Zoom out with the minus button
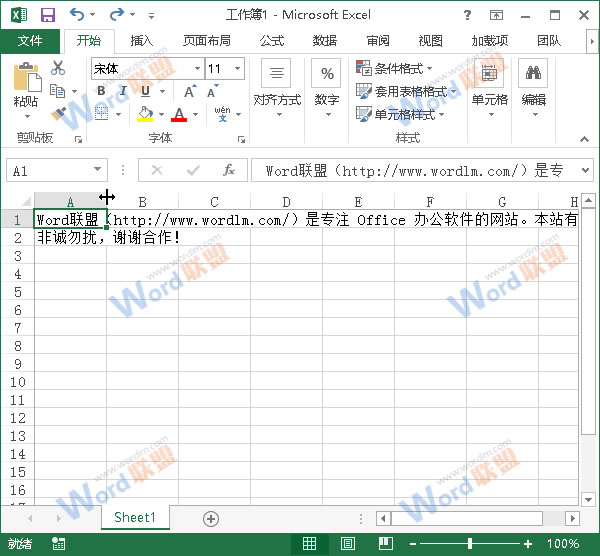The height and width of the screenshot is (556, 600). point(412,543)
